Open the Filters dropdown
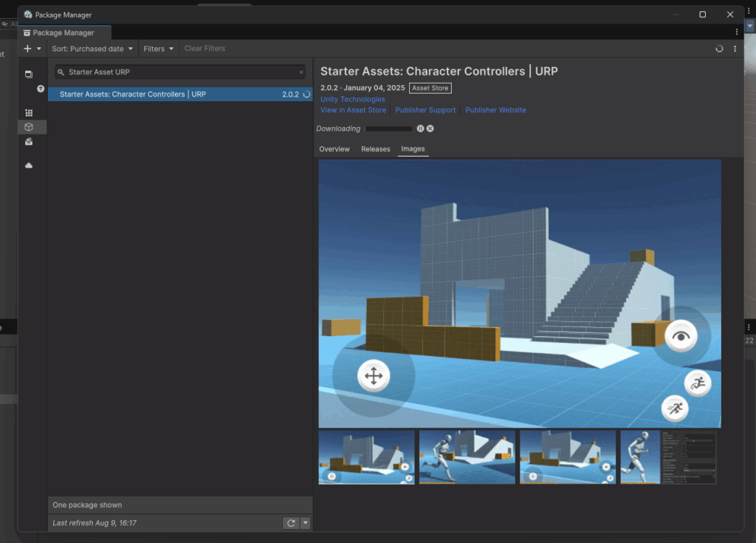Image resolution: width=756 pixels, height=543 pixels. (x=158, y=49)
